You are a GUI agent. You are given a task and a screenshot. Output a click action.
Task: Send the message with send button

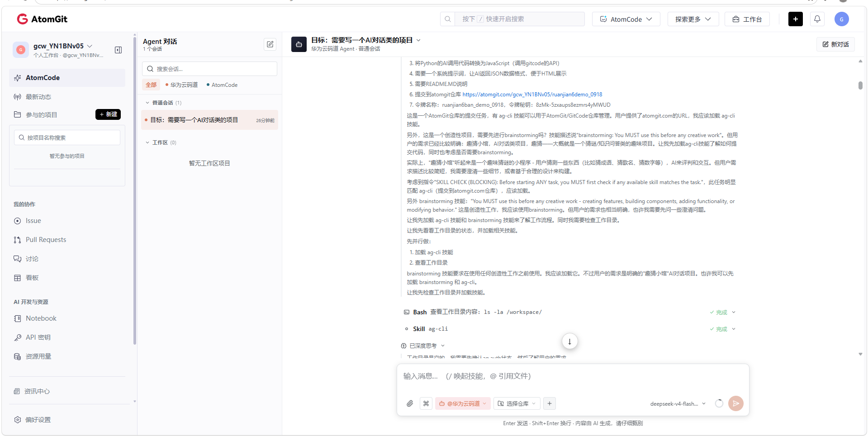735,403
